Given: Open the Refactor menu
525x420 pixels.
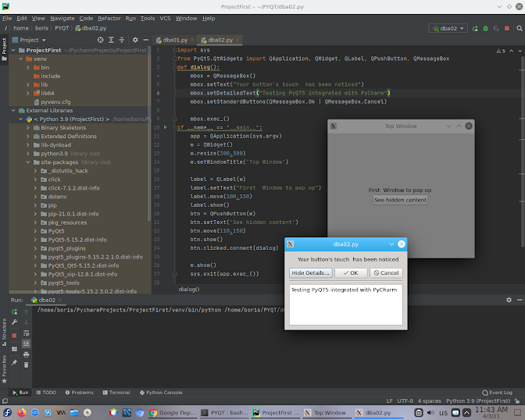Looking at the screenshot, I should pos(109,19).
